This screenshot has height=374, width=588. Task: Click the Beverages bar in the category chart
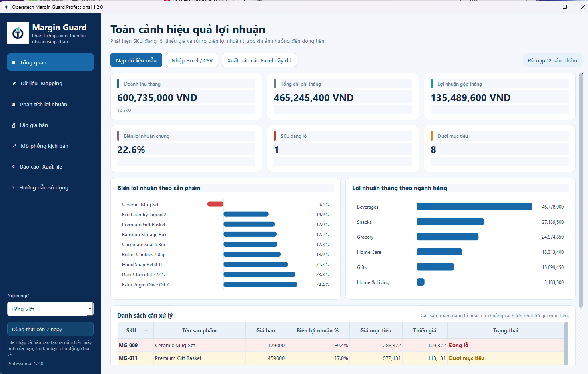point(474,207)
